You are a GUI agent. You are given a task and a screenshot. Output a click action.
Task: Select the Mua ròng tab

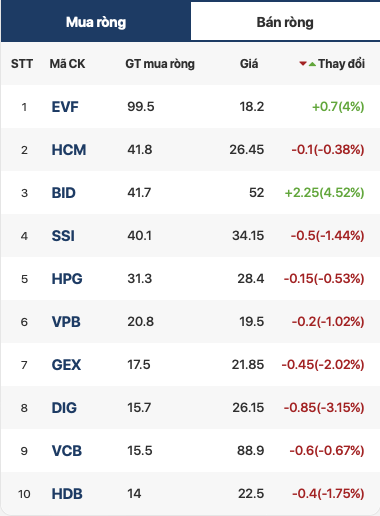point(96,22)
